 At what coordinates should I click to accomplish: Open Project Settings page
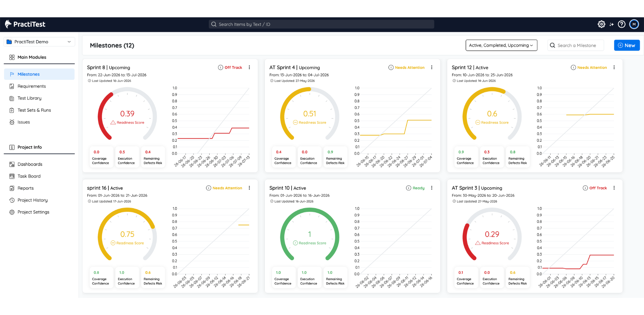[x=33, y=212]
